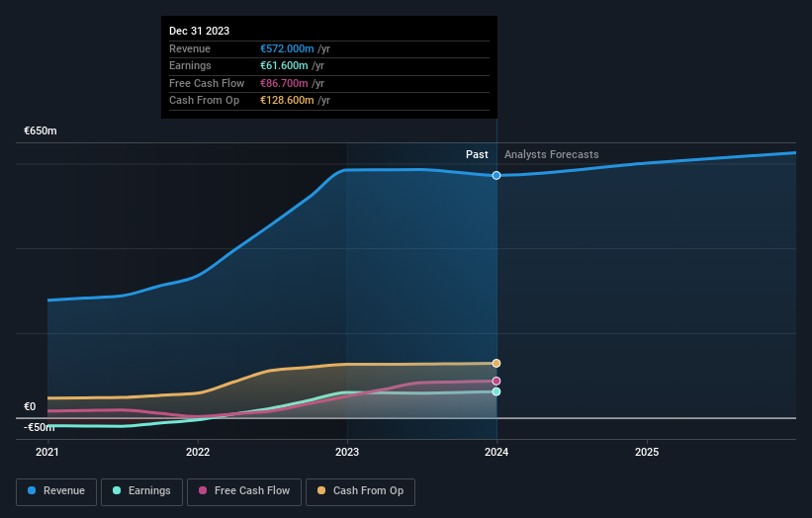
Task: Click the pink Free Cash Flow data point
Action: click(496, 381)
